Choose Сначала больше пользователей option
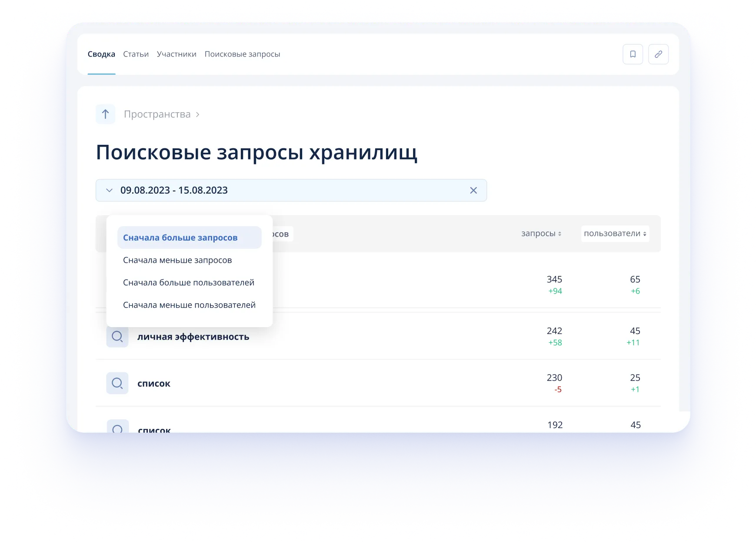Screen dimensions: 756x542 pyautogui.click(x=190, y=283)
